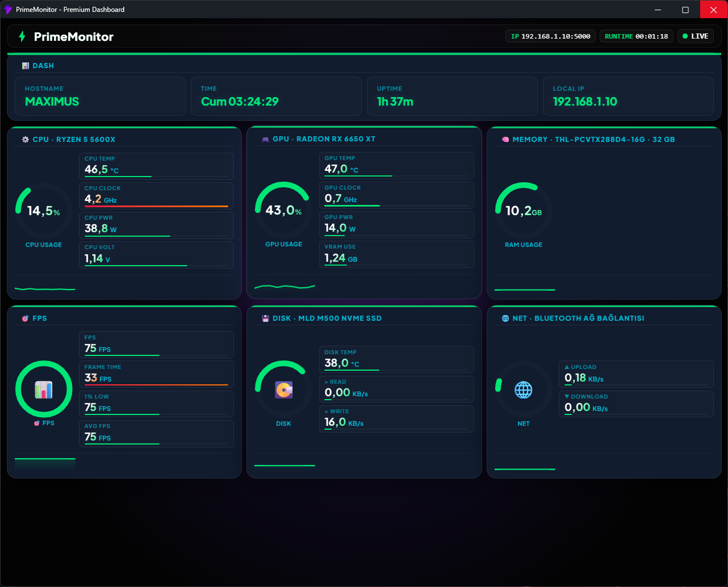Close the PrimeMonitor window
This screenshot has width=728, height=587.
coord(714,10)
